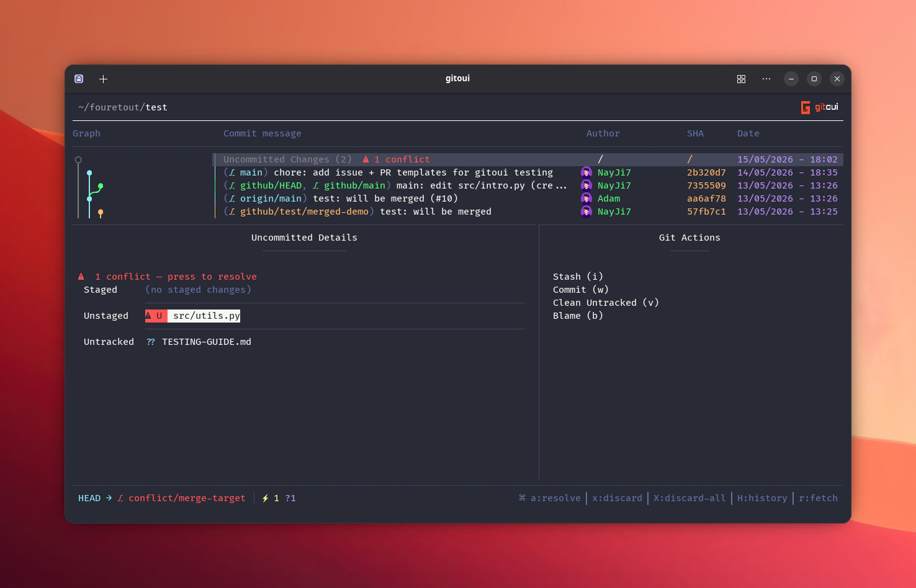The width and height of the screenshot is (916, 588).
Task: Open a new tab with plus icon
Action: (104, 79)
